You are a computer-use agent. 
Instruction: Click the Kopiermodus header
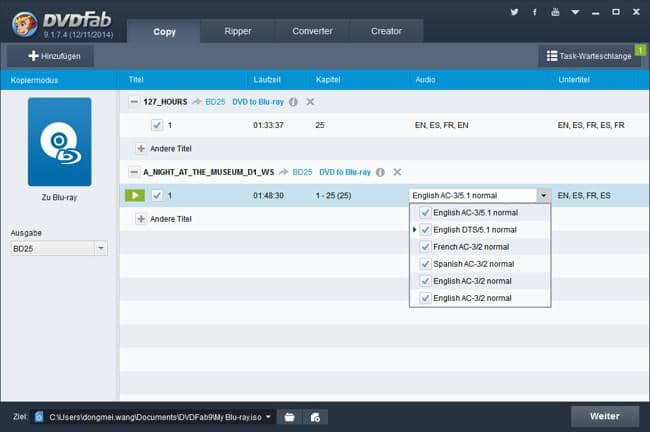(x=34, y=80)
